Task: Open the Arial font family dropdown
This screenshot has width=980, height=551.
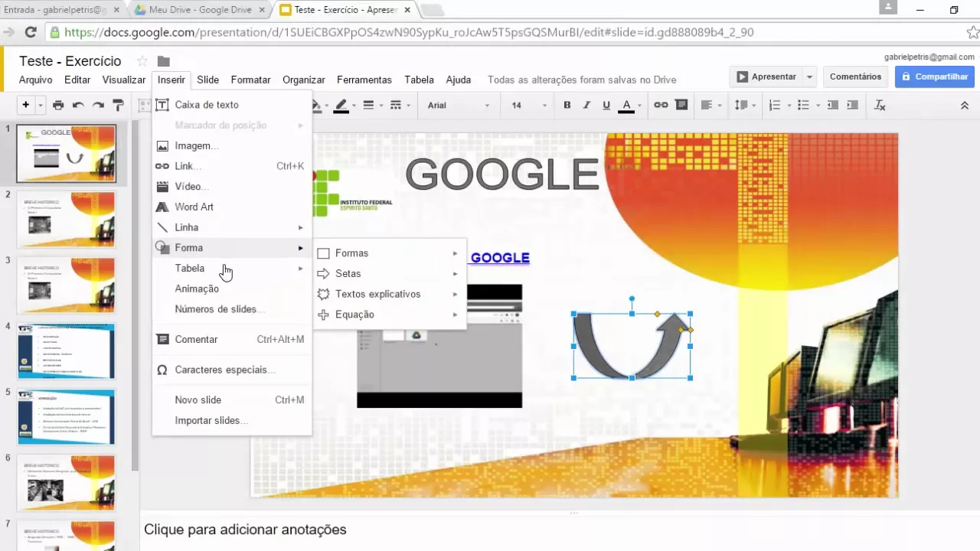Action: tap(458, 105)
